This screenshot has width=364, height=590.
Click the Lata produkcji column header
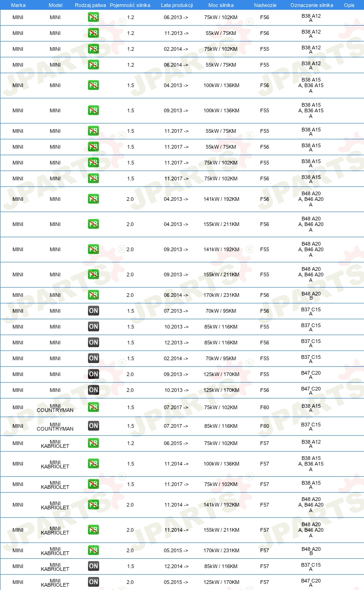176,5
